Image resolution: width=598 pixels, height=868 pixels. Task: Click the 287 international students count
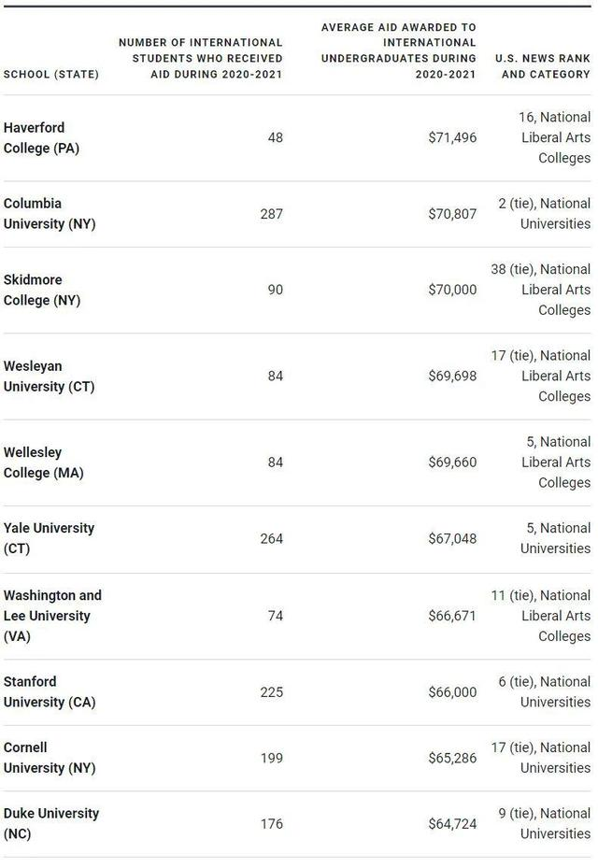271,214
